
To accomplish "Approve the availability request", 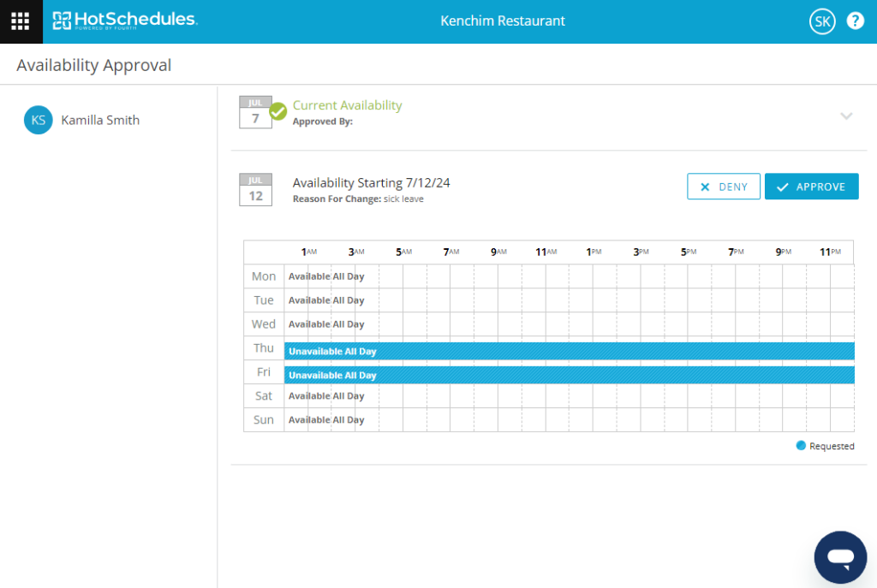I will [811, 187].
